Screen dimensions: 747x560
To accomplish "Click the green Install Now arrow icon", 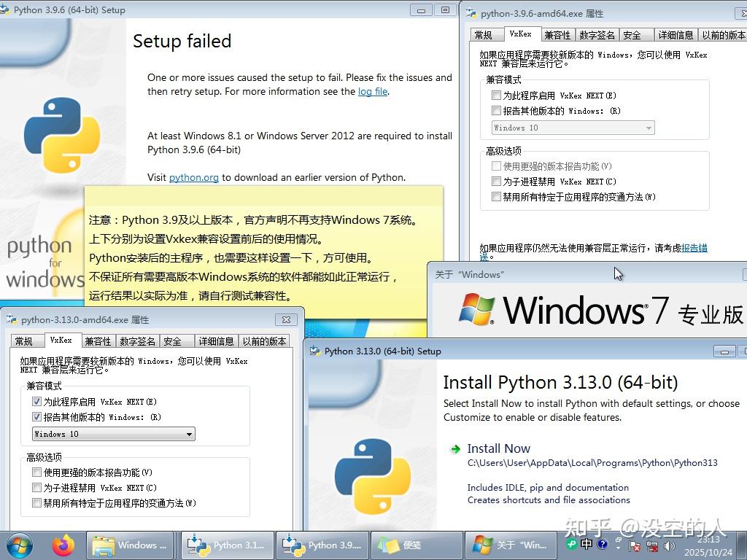I will (x=455, y=448).
